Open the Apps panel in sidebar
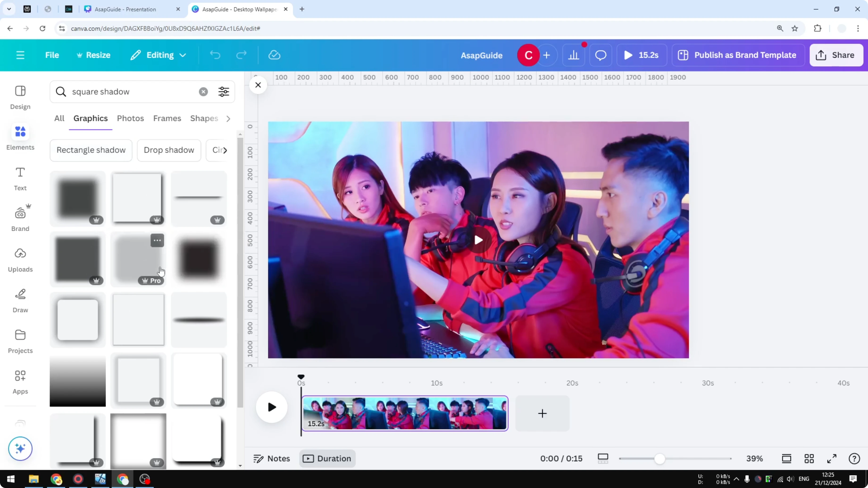Viewport: 868px width, 488px height. [x=20, y=381]
